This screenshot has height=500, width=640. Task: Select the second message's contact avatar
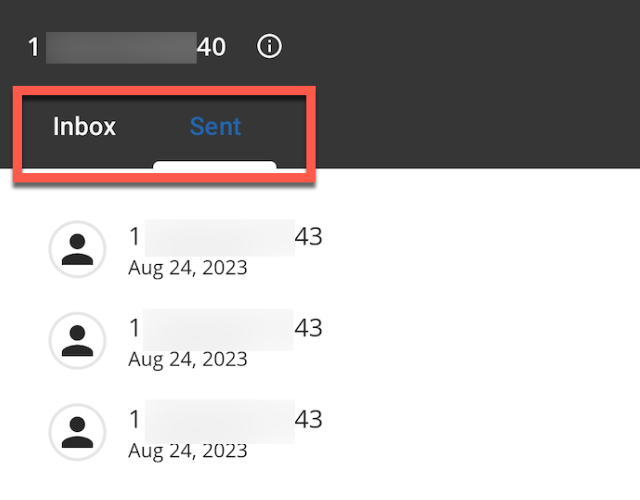(x=78, y=340)
